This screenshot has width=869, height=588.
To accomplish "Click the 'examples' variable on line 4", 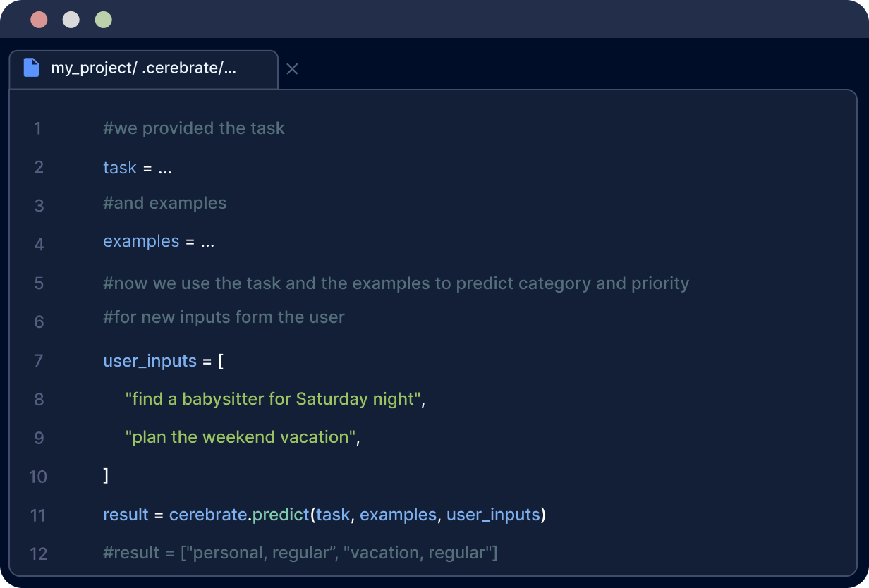I will [x=141, y=241].
